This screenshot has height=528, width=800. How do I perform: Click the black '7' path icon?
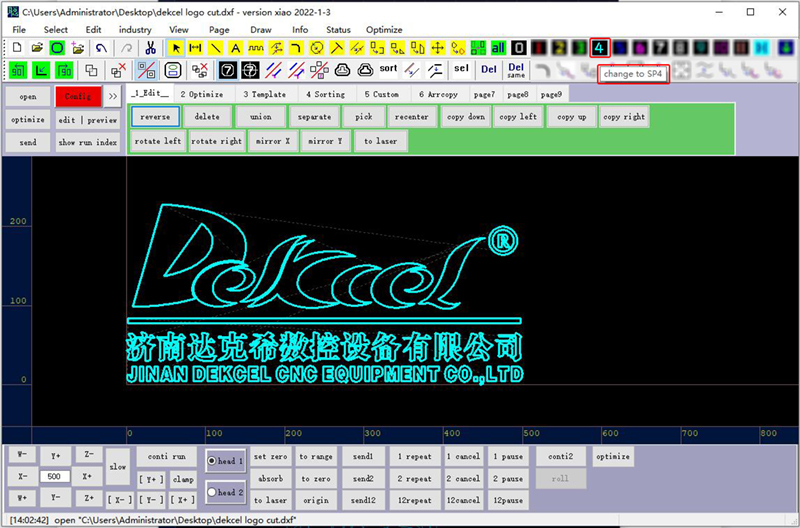(x=228, y=70)
